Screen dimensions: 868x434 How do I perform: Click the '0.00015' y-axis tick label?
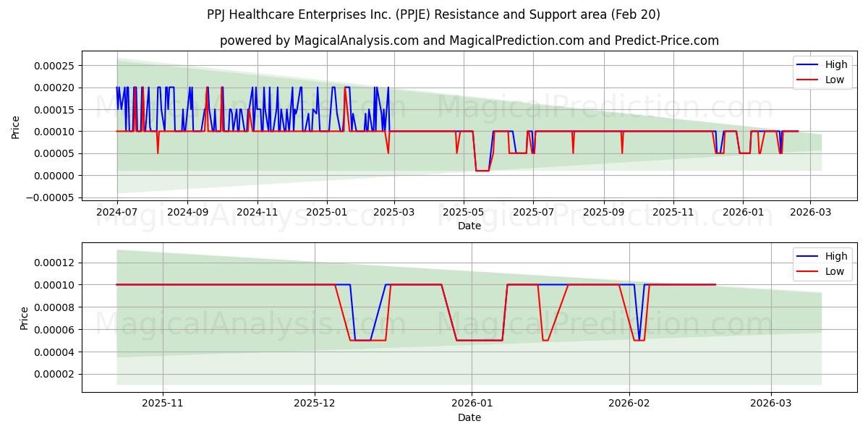click(x=54, y=110)
